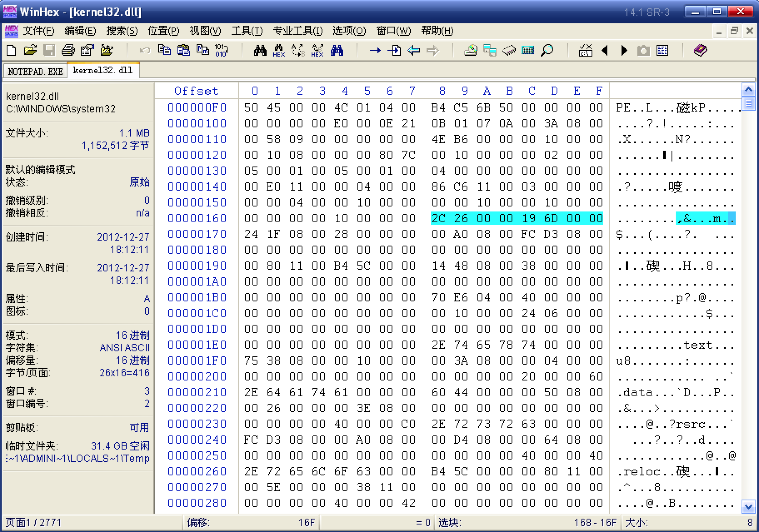Launch the calculator tool icon
The image size is (759, 532).
coord(528,50)
